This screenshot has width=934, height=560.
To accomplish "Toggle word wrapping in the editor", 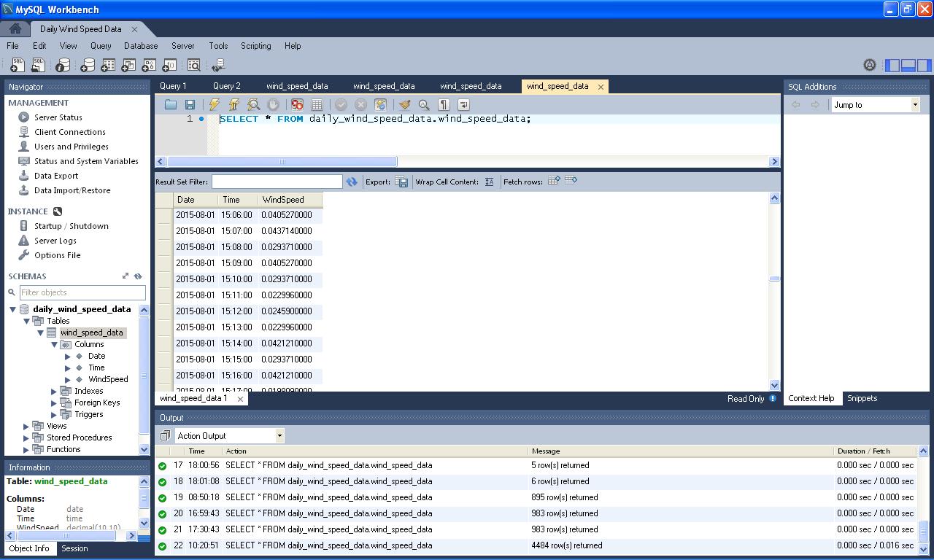I will tap(463, 104).
